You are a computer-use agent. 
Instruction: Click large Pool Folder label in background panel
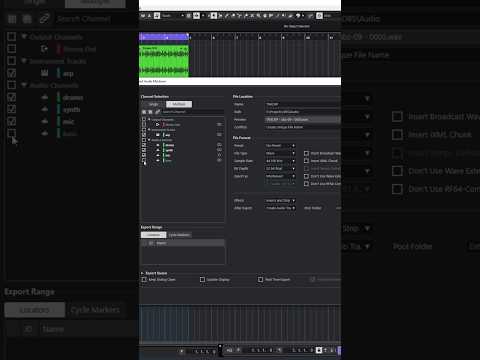click(x=412, y=246)
